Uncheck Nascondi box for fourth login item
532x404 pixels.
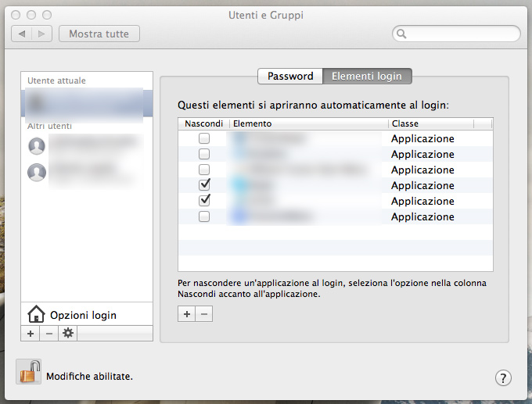[x=204, y=184]
